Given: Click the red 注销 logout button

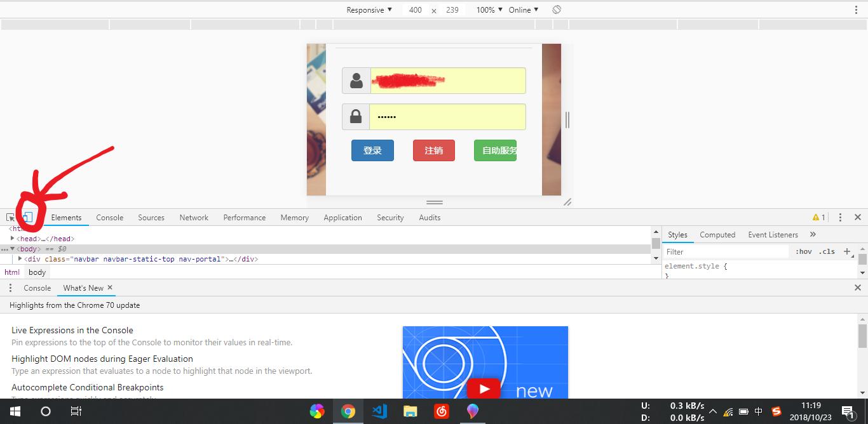Looking at the screenshot, I should click(434, 150).
